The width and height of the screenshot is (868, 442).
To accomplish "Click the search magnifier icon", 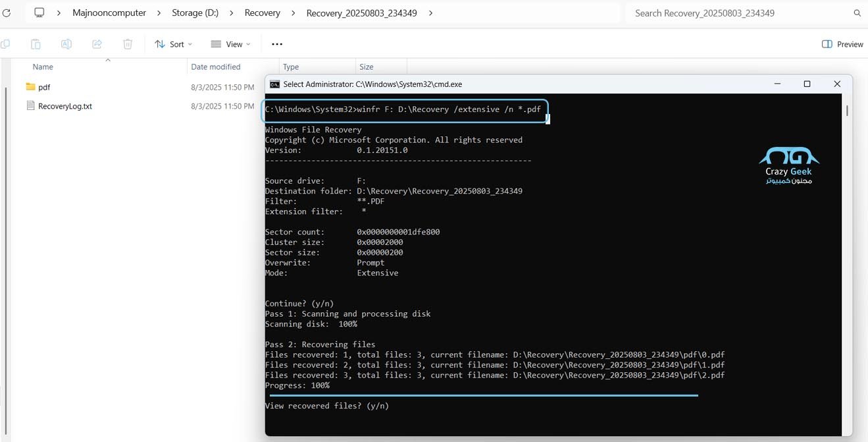I will tap(857, 13).
